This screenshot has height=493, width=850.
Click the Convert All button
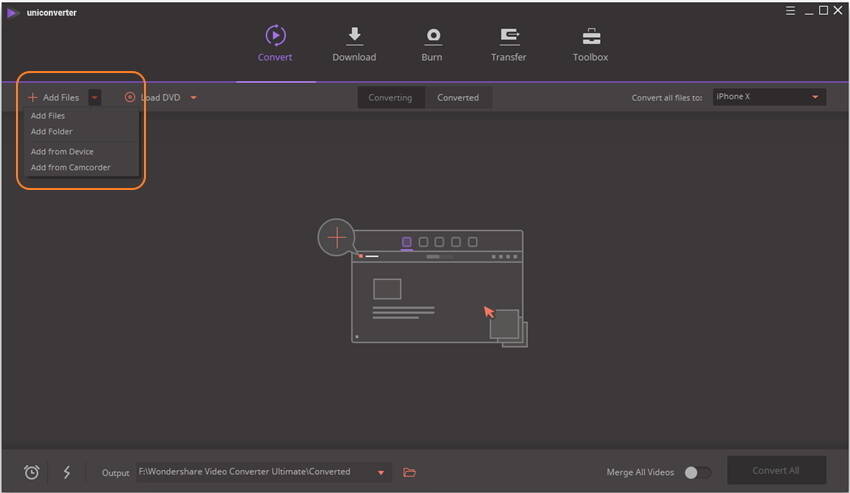pyautogui.click(x=776, y=470)
